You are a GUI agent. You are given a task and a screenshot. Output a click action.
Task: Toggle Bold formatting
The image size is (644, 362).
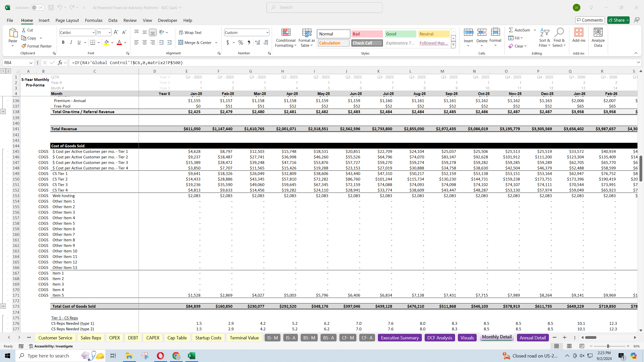click(x=63, y=42)
